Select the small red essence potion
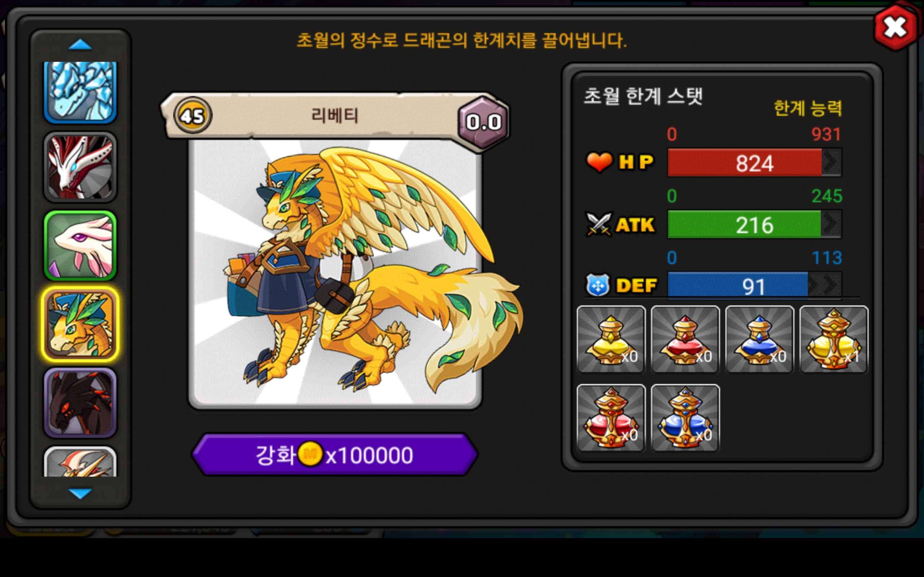 coord(685,339)
